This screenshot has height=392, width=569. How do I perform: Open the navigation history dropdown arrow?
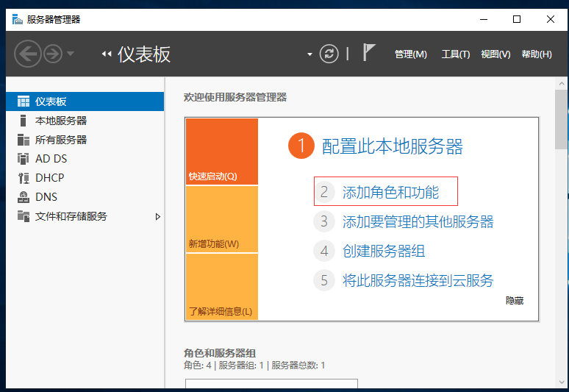pos(71,54)
